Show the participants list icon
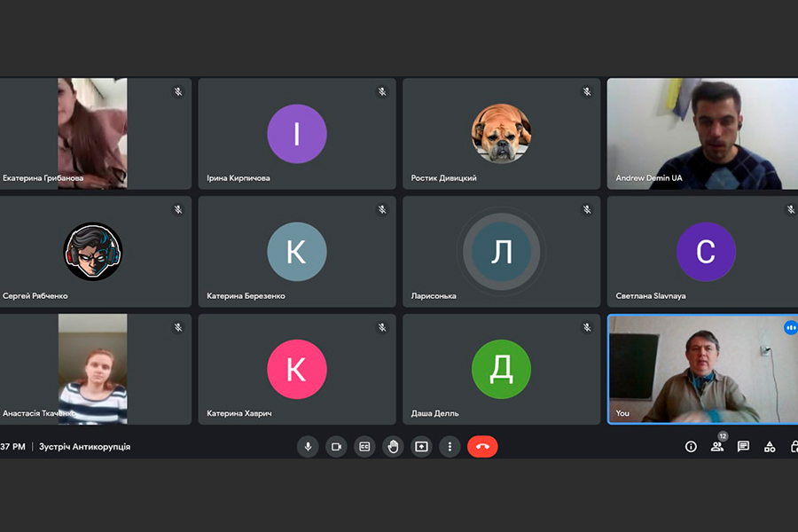This screenshot has width=798, height=532. tap(717, 447)
